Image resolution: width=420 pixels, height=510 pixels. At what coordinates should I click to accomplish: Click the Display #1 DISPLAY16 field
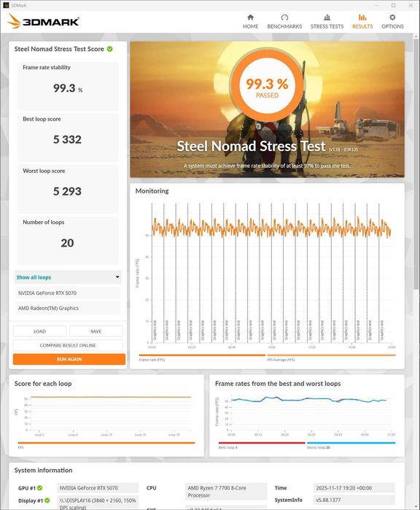tap(98, 503)
